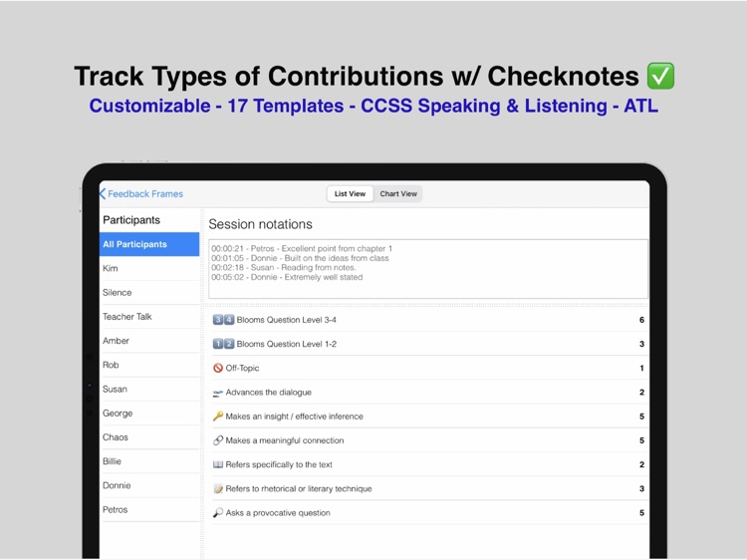Screen dimensions: 747x560
Task: Click the Donnie Extremely well stated line
Action: 287,277
